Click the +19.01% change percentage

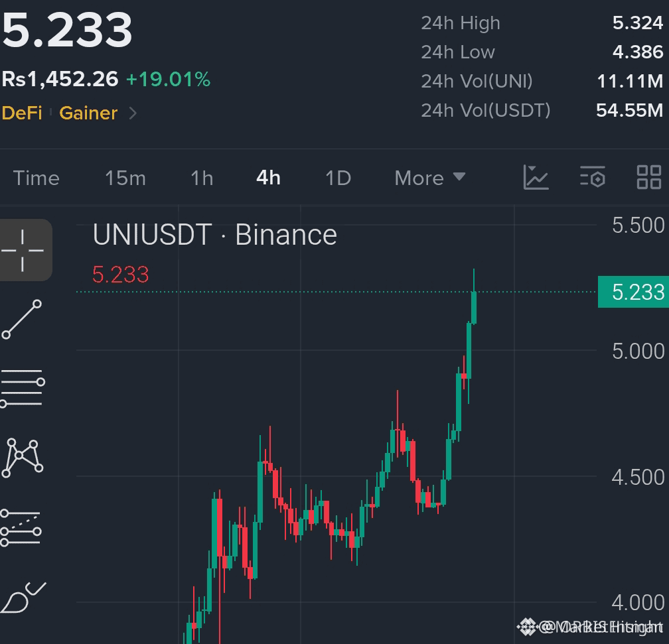(x=169, y=80)
